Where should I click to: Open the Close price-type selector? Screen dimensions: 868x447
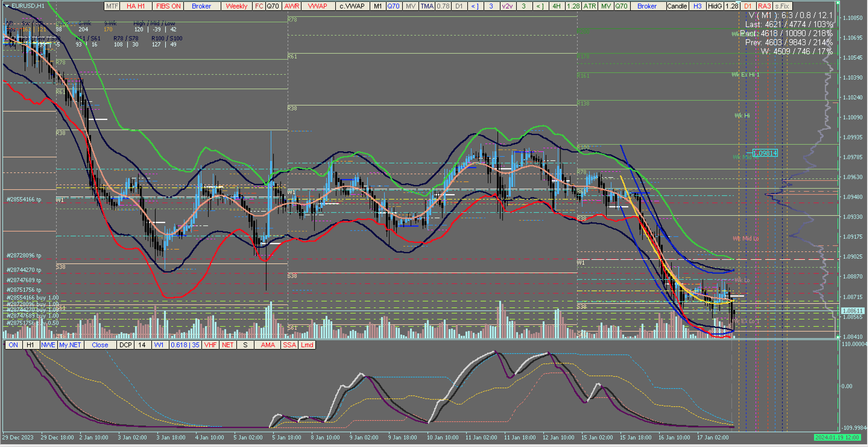click(x=100, y=345)
